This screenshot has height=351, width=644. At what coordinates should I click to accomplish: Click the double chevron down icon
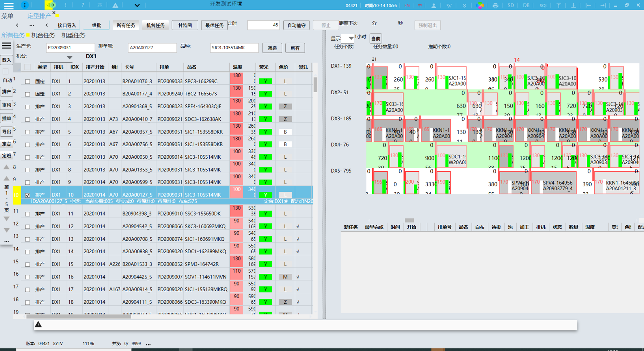pos(464,6)
